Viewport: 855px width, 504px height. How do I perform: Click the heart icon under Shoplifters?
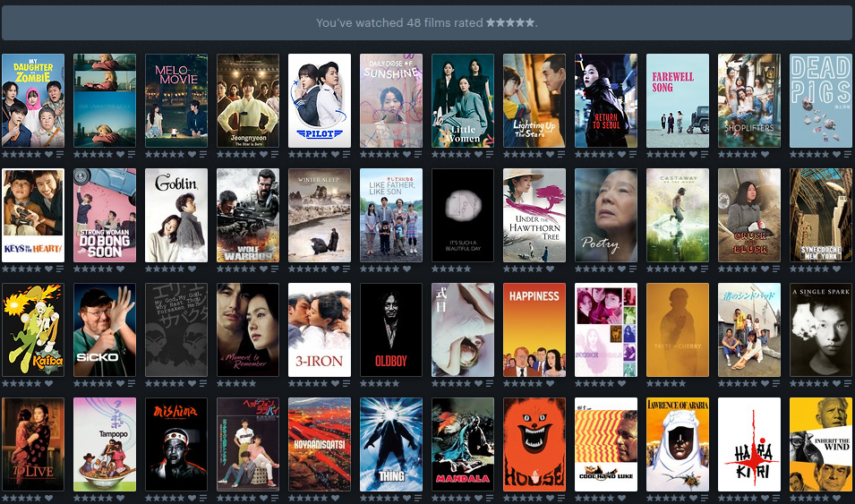[765, 154]
